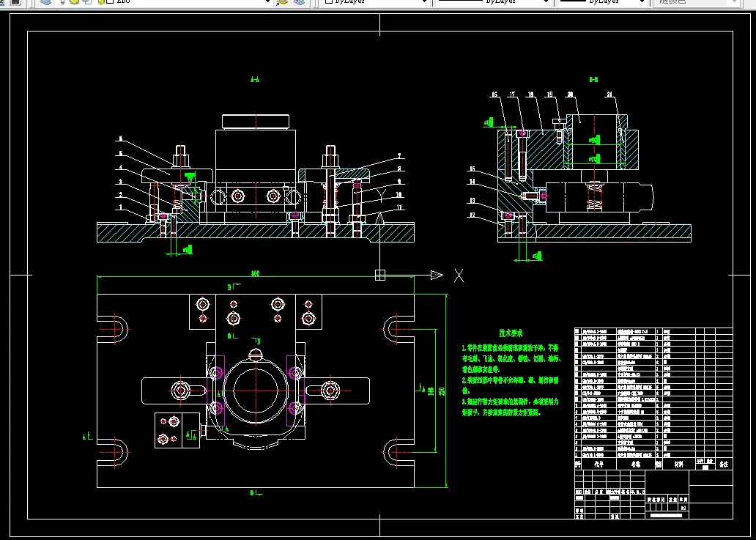756x540 pixels.
Task: Click the Layer Previous icon beside layer list
Action: 299,2
